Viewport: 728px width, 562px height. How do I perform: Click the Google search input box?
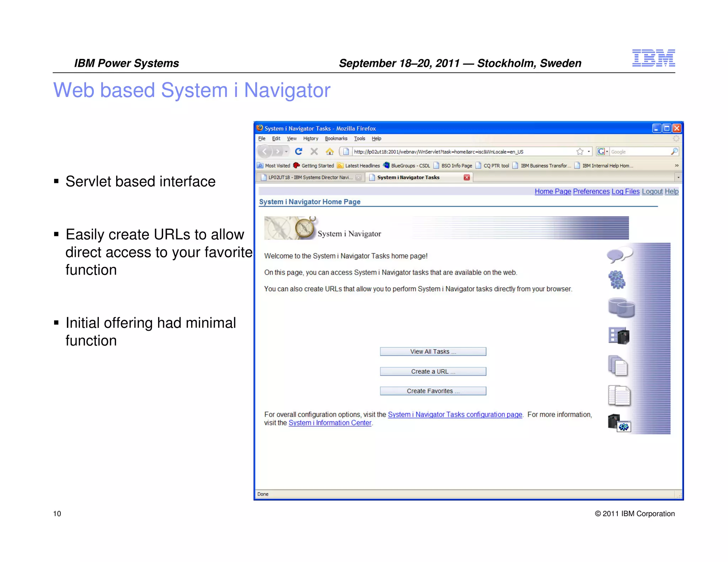639,152
